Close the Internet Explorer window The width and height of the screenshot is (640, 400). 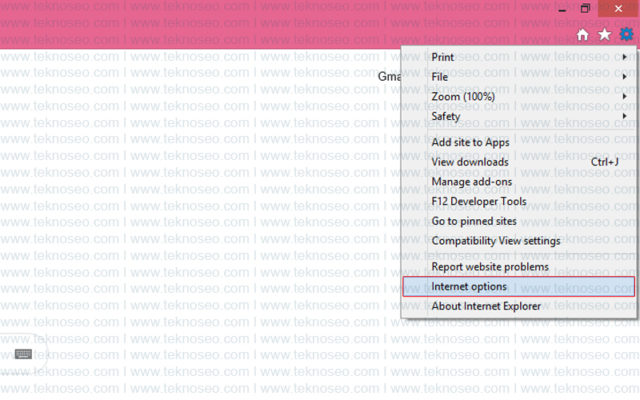(618, 9)
